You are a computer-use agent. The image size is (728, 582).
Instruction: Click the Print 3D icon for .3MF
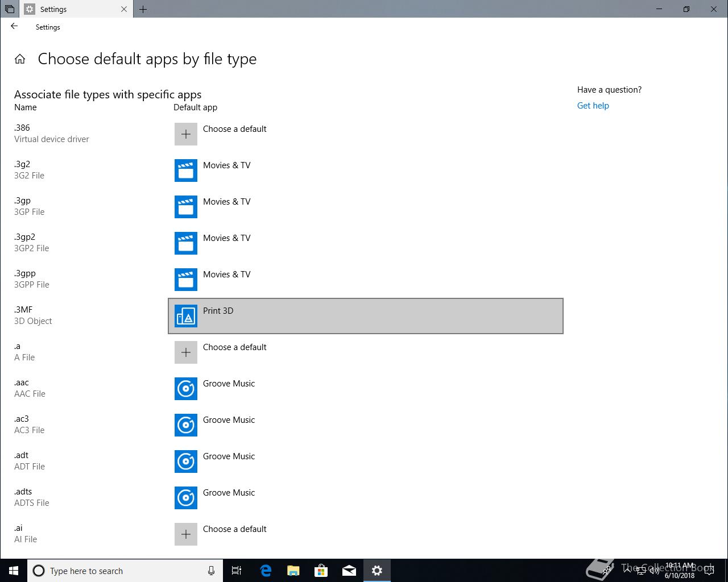tap(185, 316)
